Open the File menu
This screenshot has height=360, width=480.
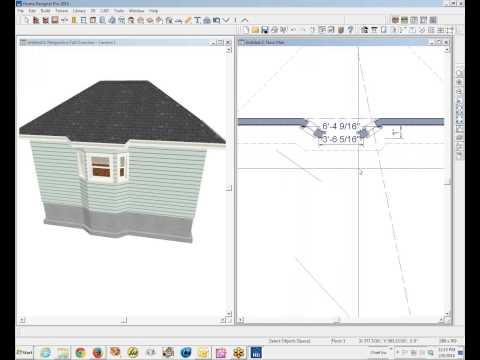click(21, 11)
